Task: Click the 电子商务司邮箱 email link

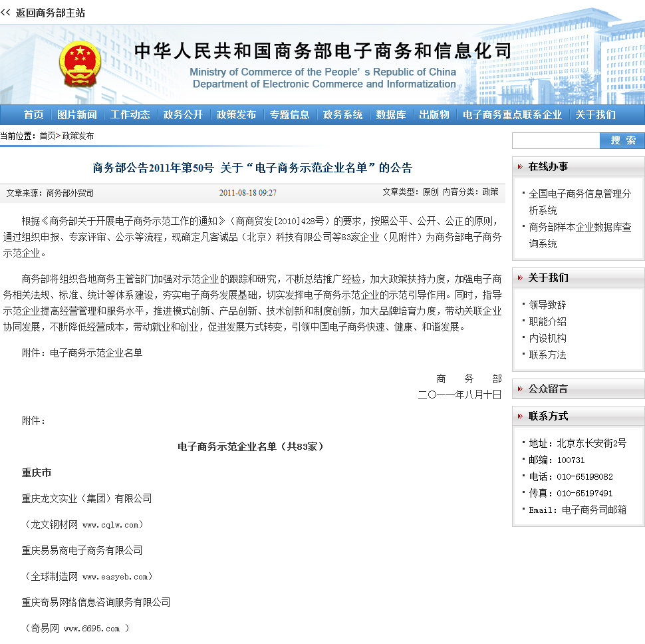Action: click(x=594, y=510)
